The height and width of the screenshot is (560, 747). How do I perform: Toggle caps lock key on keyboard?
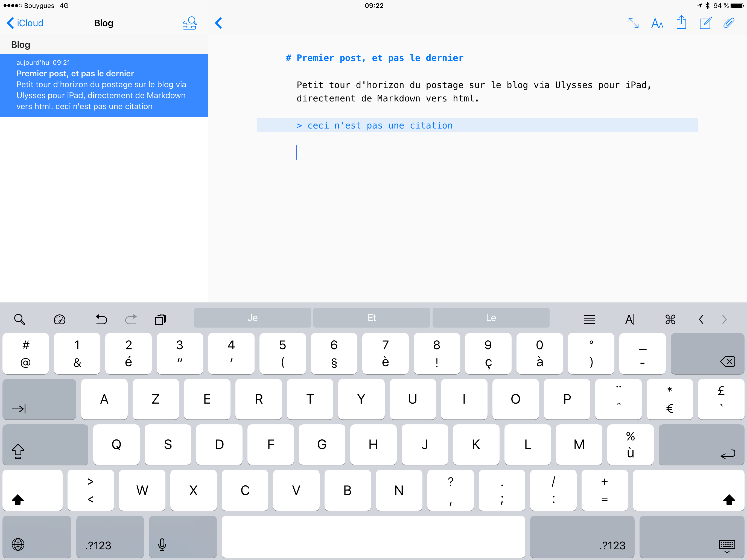45,445
